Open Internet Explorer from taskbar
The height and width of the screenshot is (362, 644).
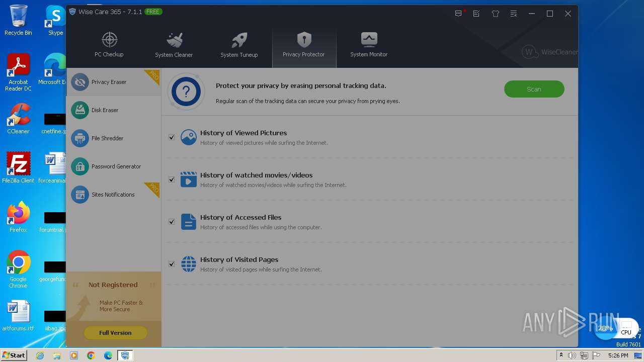point(40,355)
